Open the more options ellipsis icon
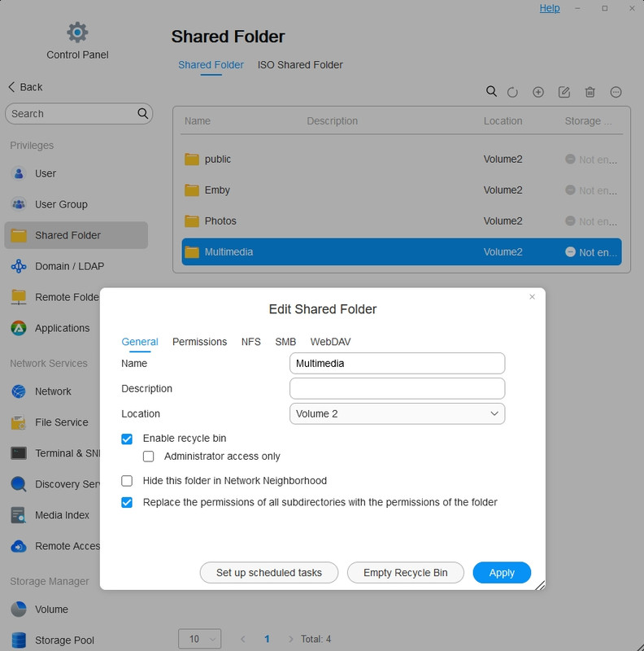This screenshot has height=651, width=644. click(616, 92)
